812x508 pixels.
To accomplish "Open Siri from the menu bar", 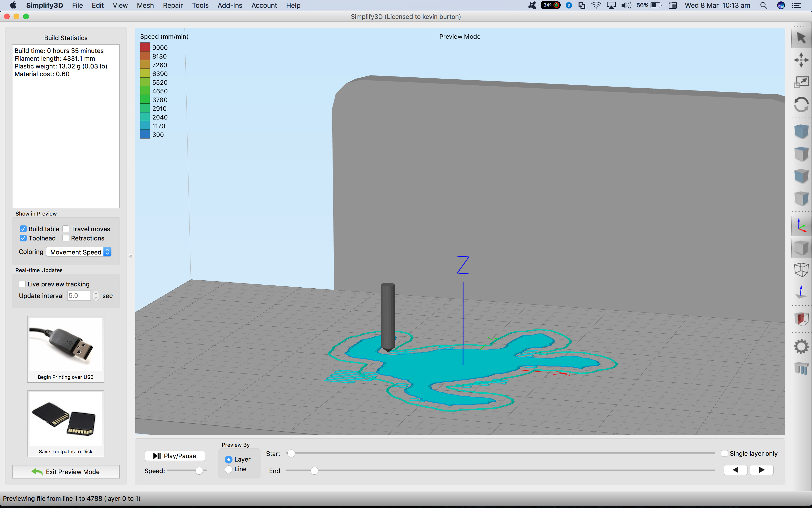I will tap(781, 5).
